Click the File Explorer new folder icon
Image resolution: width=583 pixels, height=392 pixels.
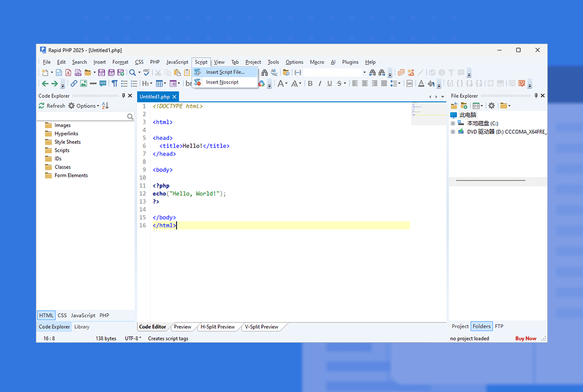click(464, 106)
